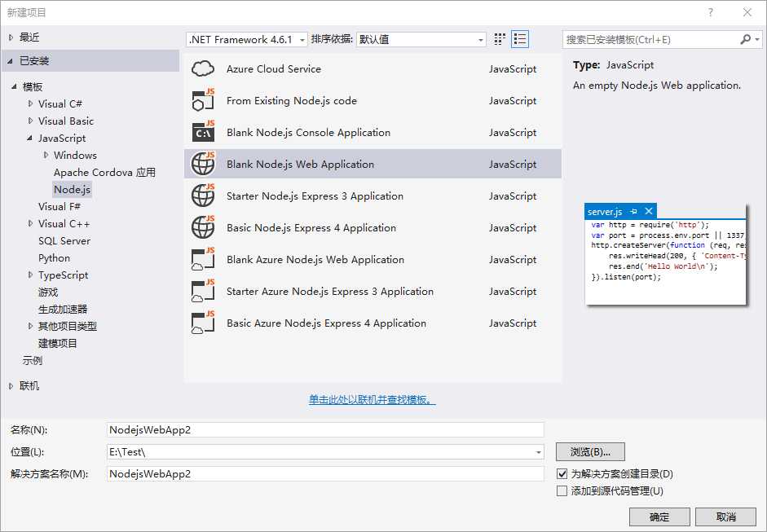Viewport: 767px width, 532px height.
Task: Expand the Windows node under JavaScript
Action: pos(46,155)
